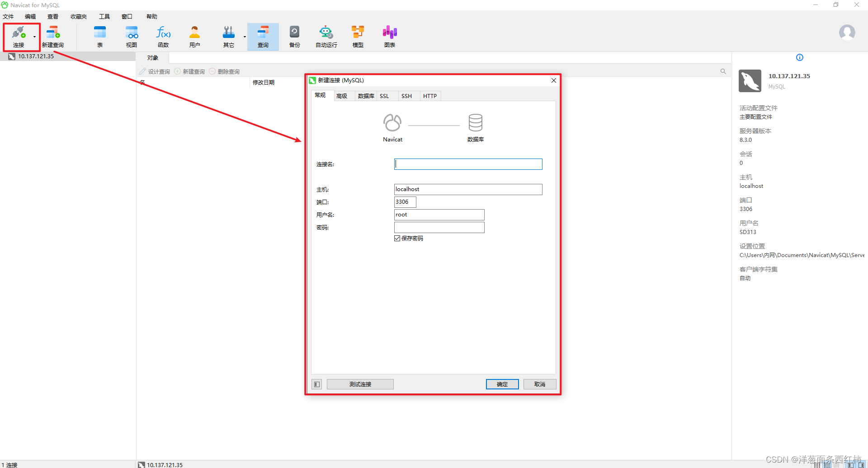Screen dimensions: 868x468
Task: Click the server version value 8.3.0
Action: coord(746,140)
